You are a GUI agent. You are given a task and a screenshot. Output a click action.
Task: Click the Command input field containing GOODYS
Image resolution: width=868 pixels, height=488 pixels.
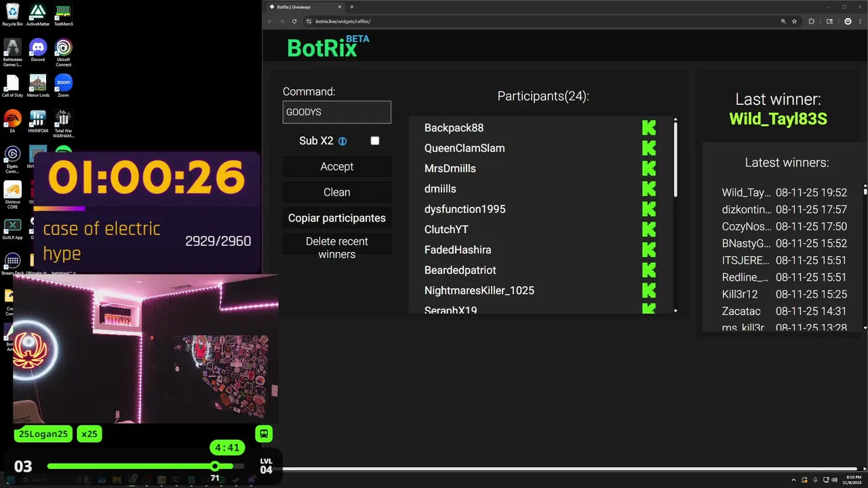coord(337,112)
